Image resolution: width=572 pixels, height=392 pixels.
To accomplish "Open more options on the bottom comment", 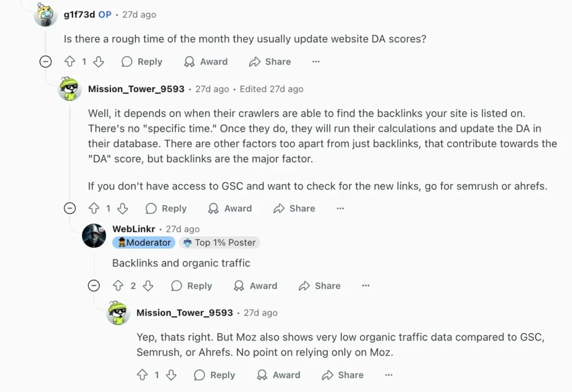I will pyautogui.click(x=388, y=375).
